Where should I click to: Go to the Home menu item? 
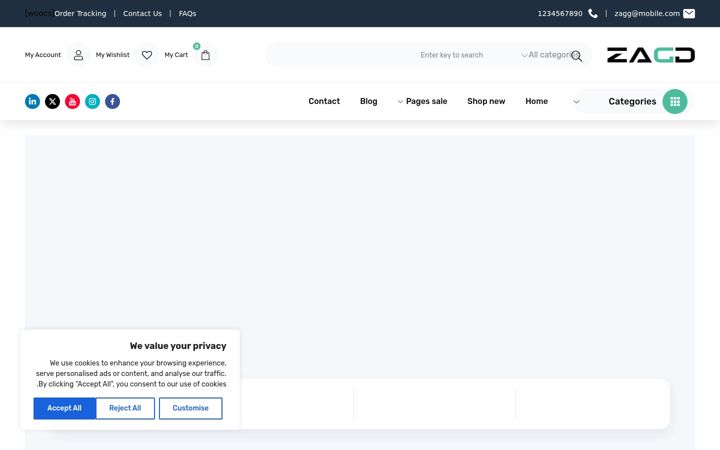536,101
